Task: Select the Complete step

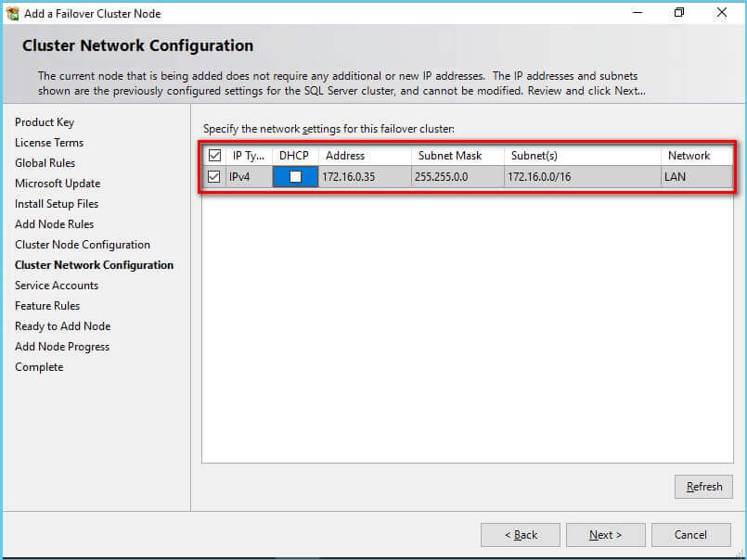Action: click(39, 367)
